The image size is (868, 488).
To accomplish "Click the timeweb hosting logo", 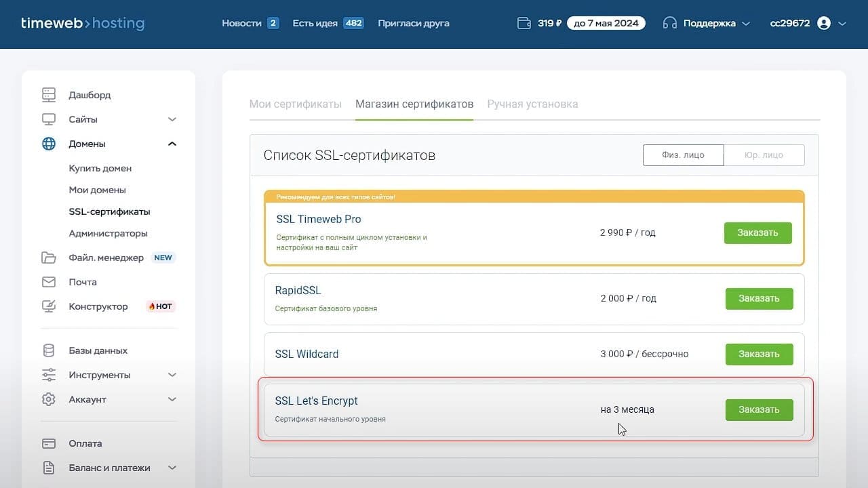I will 83,23.
